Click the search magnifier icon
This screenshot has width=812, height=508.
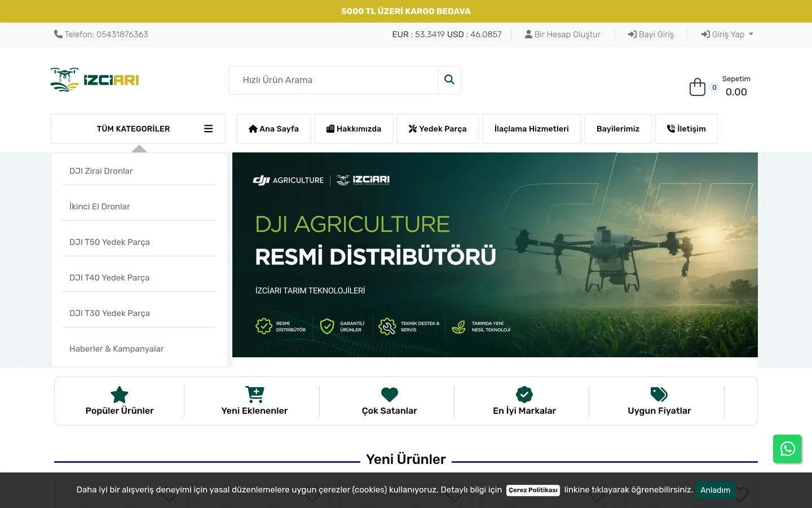[x=449, y=80]
